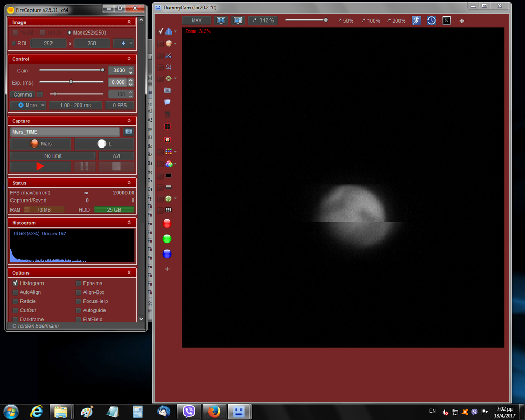
Task: Click the AVI format button
Action: click(x=116, y=156)
